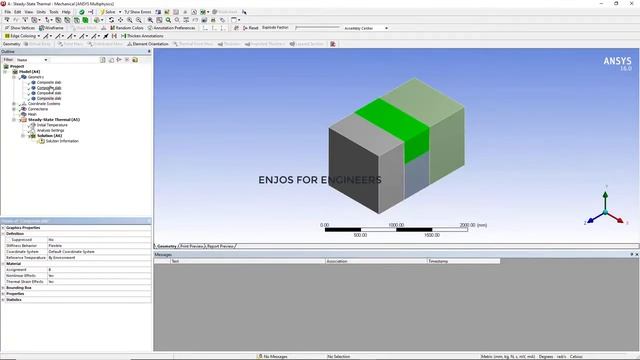Expand Graphics Properties section

3,228
